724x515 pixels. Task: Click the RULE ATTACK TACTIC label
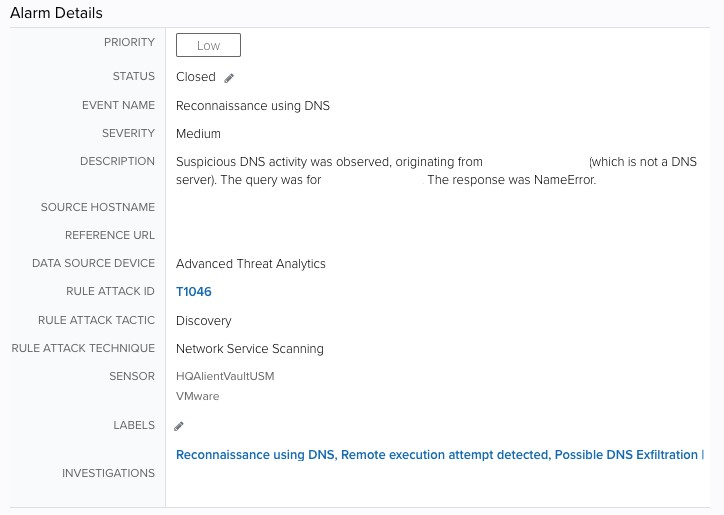pyautogui.click(x=97, y=320)
